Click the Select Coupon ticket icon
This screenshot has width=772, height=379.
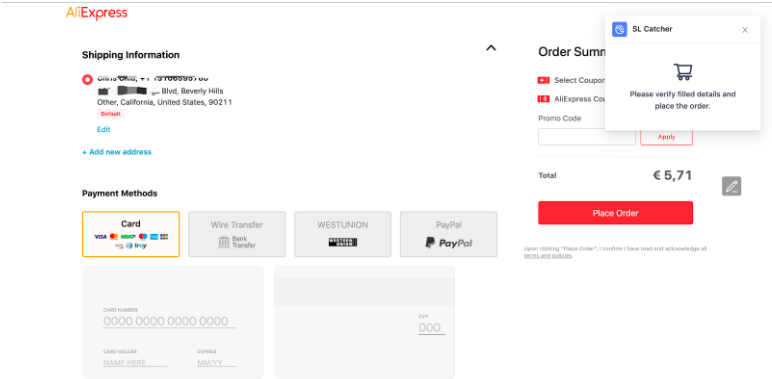pyautogui.click(x=544, y=80)
